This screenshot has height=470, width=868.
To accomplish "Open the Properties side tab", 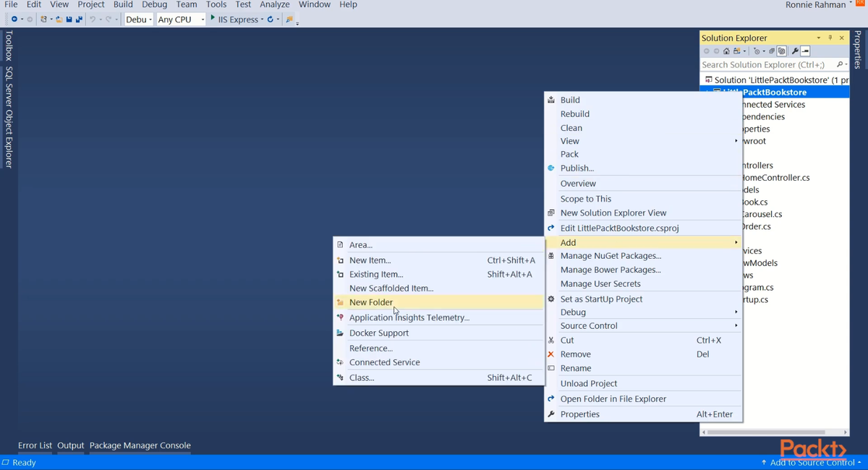I will 859,49.
